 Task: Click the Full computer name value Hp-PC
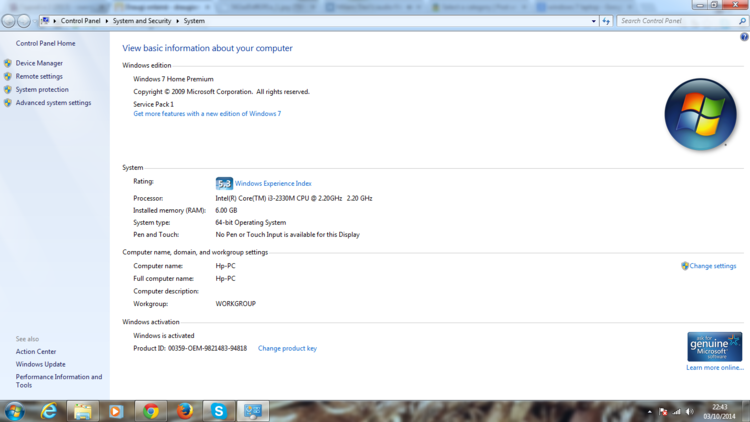(225, 278)
